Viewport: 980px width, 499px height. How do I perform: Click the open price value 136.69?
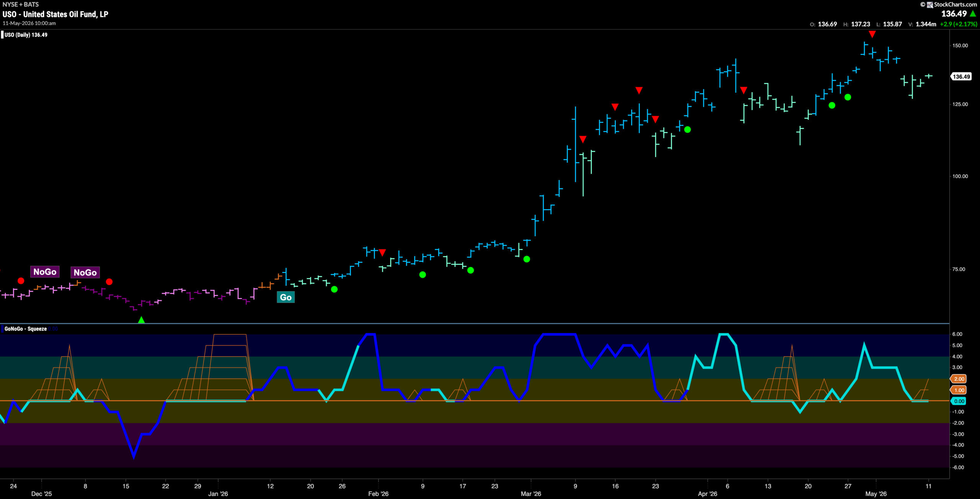point(827,24)
